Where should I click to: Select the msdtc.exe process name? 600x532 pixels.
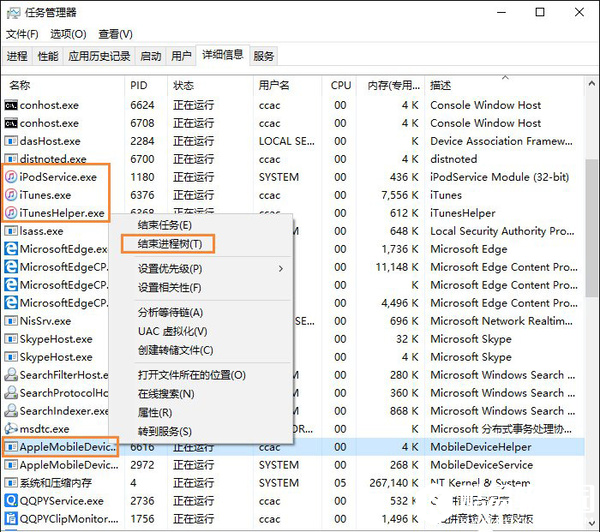[44, 429]
